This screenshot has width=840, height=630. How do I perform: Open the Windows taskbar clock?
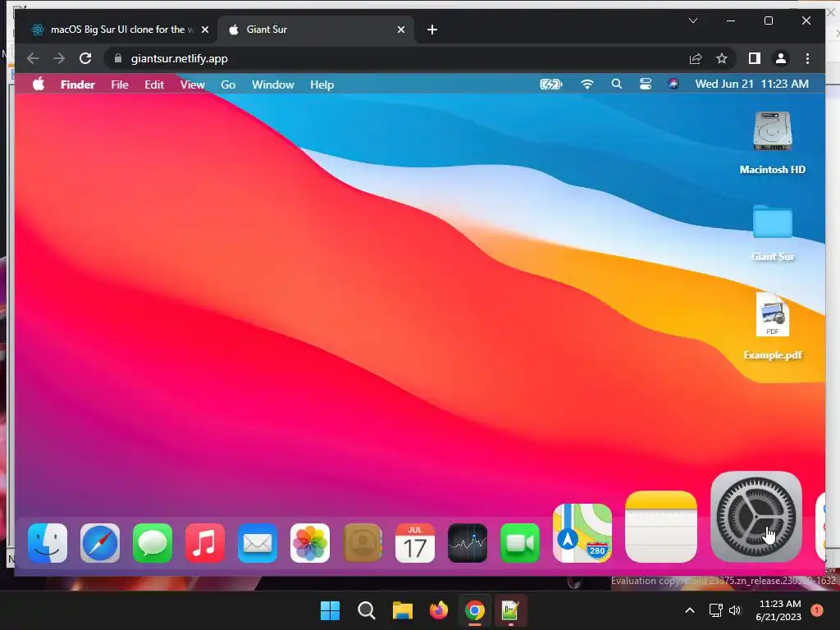[778, 610]
